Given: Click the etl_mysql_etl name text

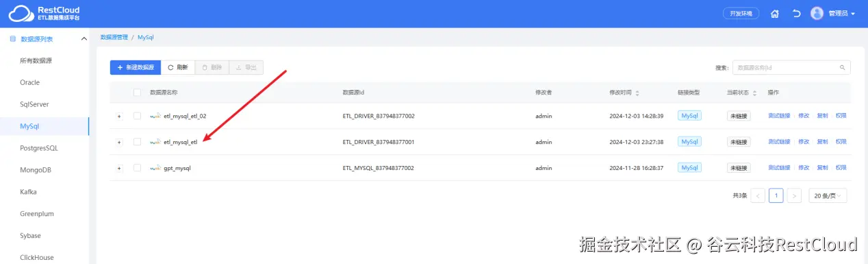Looking at the screenshot, I should pyautogui.click(x=181, y=142).
